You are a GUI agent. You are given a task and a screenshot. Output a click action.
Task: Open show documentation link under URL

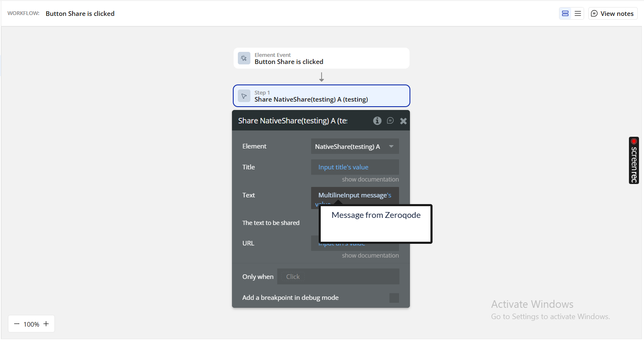click(370, 256)
